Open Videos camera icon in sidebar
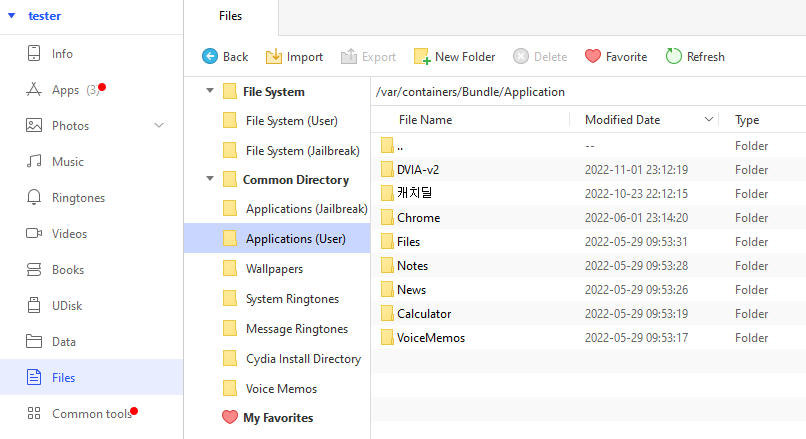The height and width of the screenshot is (439, 806). (34, 233)
